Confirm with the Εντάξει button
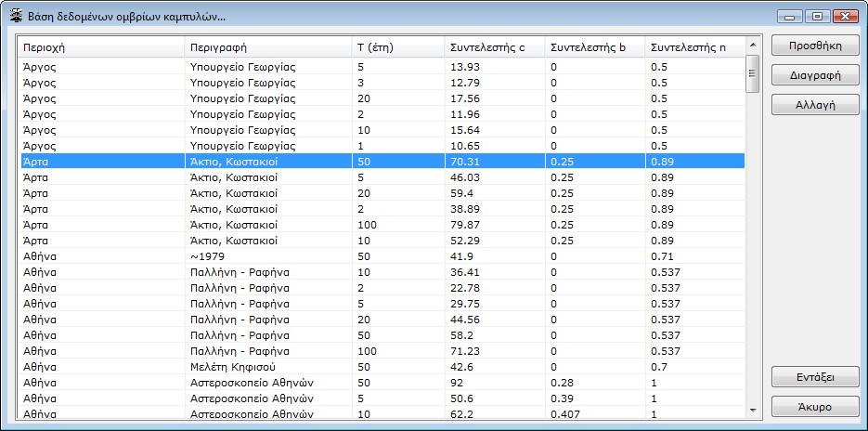The height and width of the screenshot is (431, 868). [815, 376]
